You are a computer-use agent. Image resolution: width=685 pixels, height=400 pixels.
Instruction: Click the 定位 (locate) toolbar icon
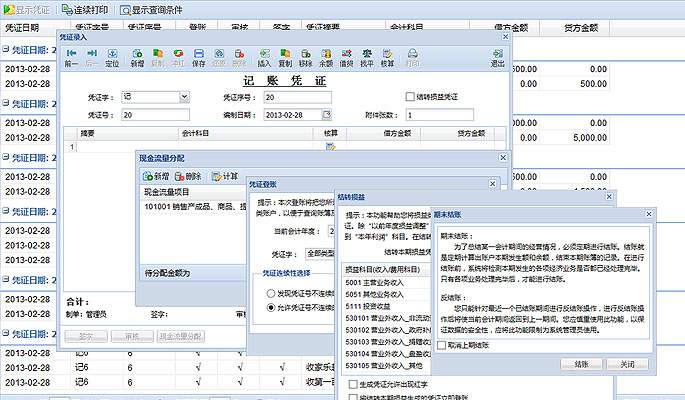point(112,56)
